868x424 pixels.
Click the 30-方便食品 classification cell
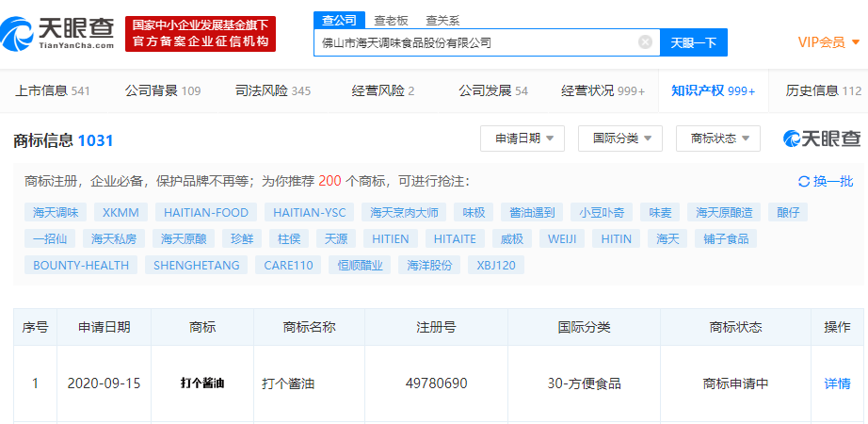pyautogui.click(x=584, y=383)
